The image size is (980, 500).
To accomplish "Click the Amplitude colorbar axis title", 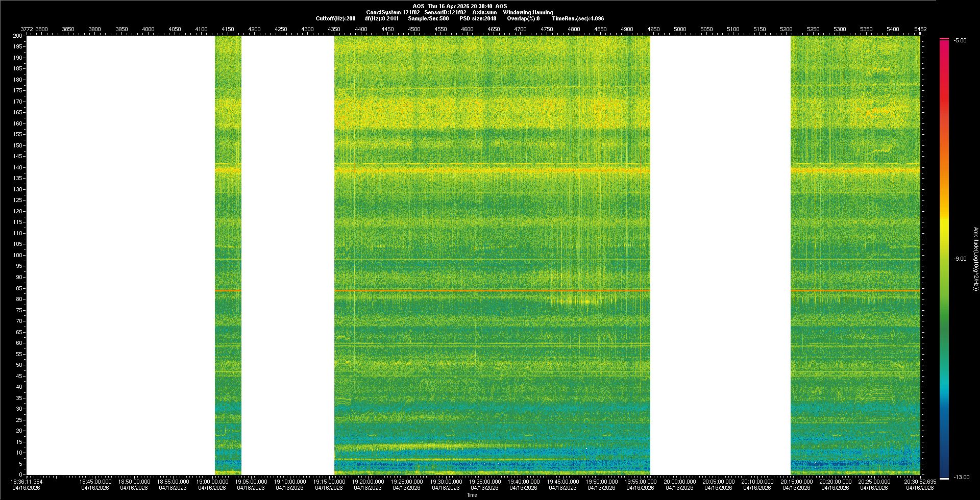I will point(975,259).
